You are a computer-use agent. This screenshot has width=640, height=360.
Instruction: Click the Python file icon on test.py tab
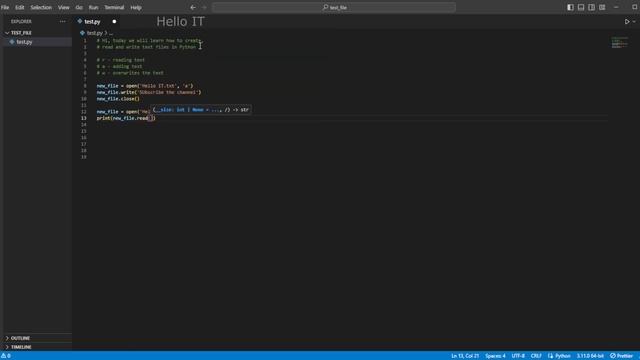(x=80, y=21)
